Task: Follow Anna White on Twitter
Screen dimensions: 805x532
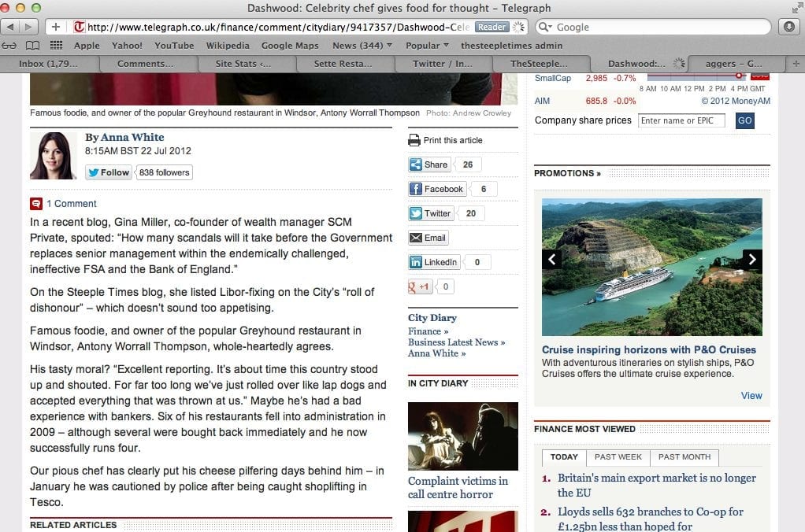Action: (x=108, y=172)
